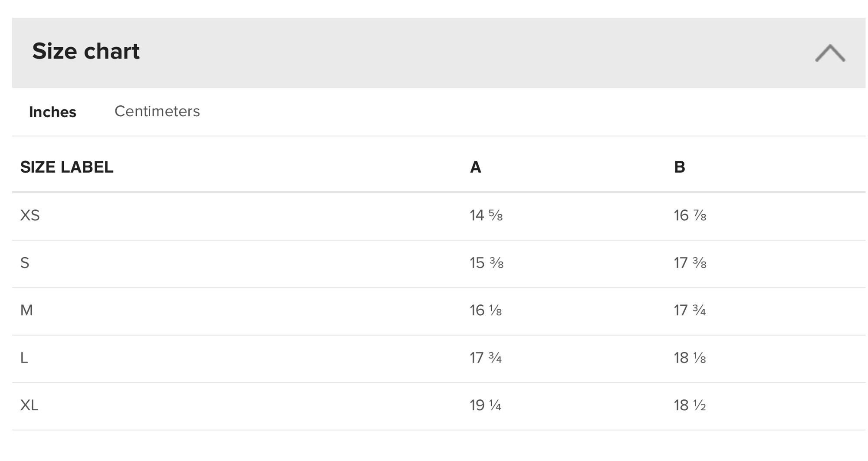Image resolution: width=868 pixels, height=461 pixels.
Task: Click the M B value 17 3/4
Action: [x=690, y=311]
